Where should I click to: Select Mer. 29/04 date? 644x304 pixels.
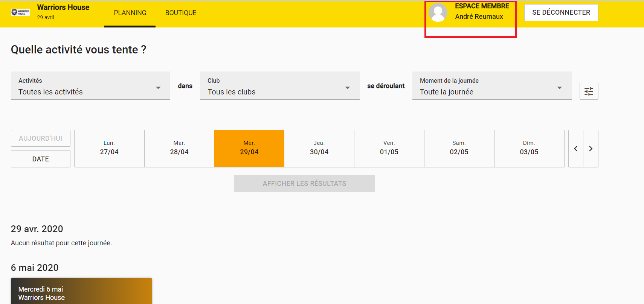point(249,148)
